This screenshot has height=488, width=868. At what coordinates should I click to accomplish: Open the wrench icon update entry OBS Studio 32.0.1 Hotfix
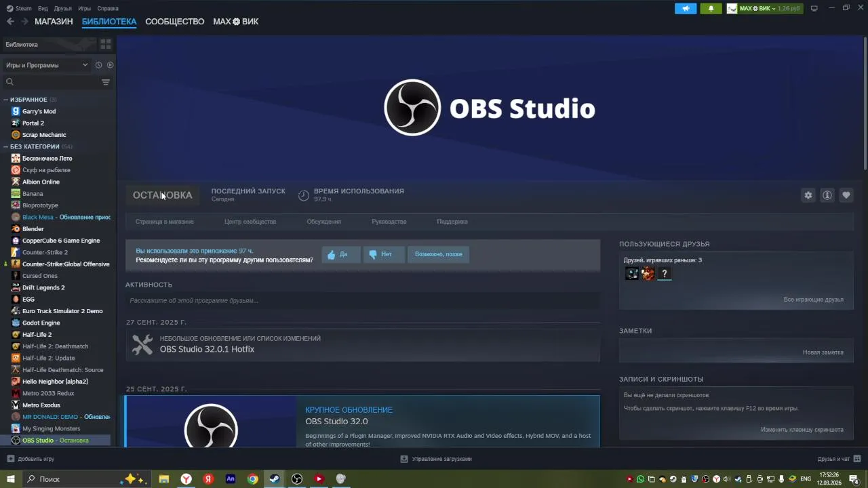363,344
